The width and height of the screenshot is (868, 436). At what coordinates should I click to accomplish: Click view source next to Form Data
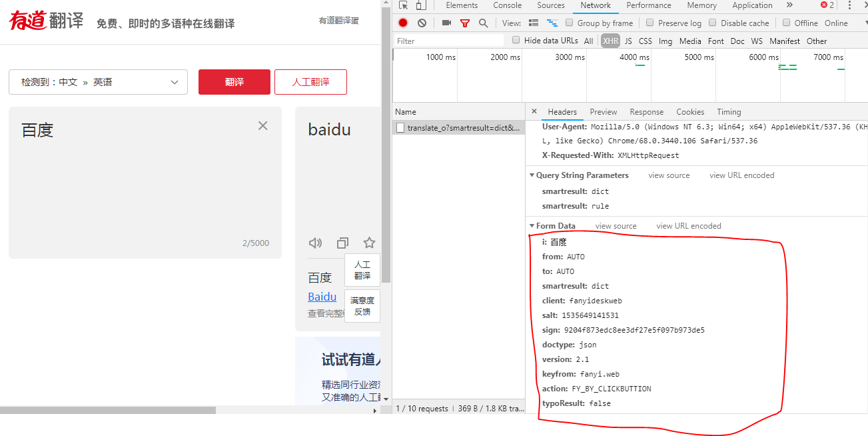coord(616,226)
